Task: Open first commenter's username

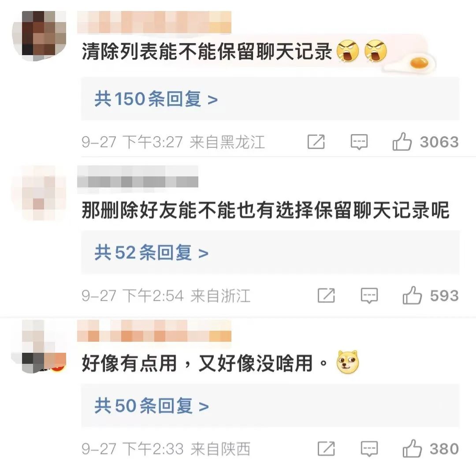Action: (x=154, y=22)
